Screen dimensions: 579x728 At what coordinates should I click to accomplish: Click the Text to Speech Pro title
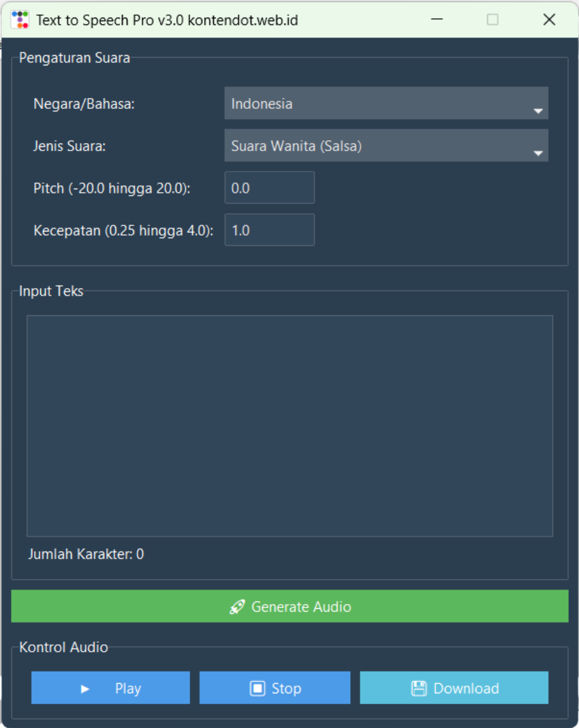167,20
